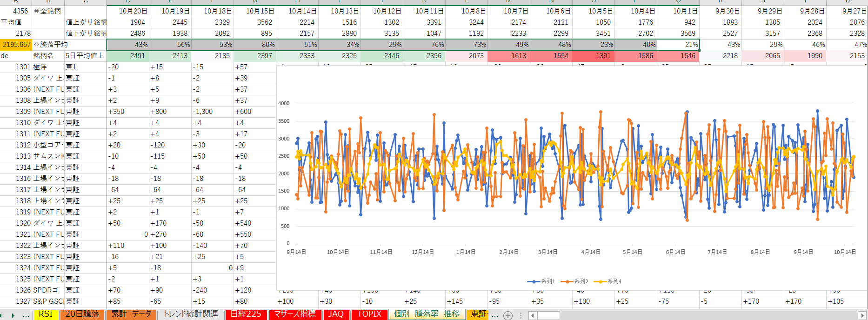Click right arrow of horizontal scrollbar
The image size is (868, 320).
(x=861, y=315)
